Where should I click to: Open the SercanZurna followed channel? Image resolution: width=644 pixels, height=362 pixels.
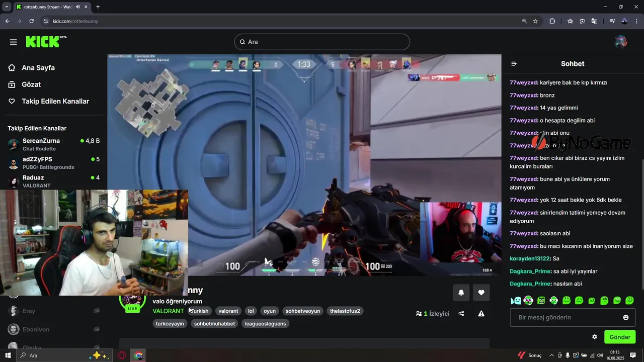[53, 144]
